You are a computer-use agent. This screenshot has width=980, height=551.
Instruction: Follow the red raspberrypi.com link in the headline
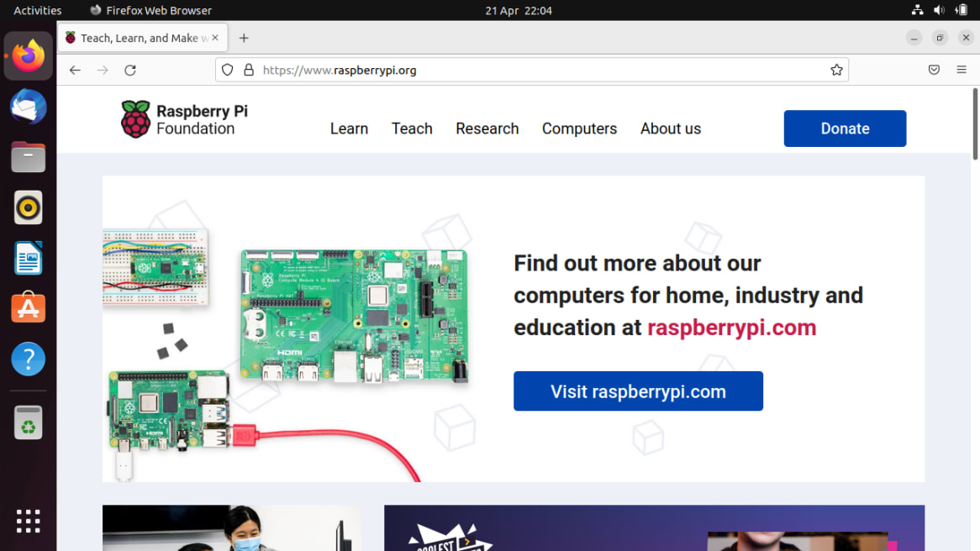coord(731,328)
